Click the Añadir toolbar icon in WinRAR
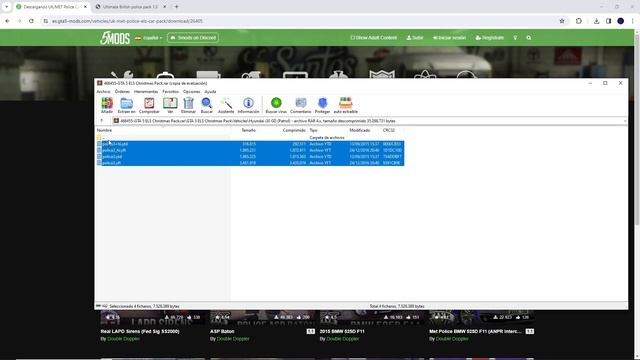The width and height of the screenshot is (640, 360). (107, 105)
